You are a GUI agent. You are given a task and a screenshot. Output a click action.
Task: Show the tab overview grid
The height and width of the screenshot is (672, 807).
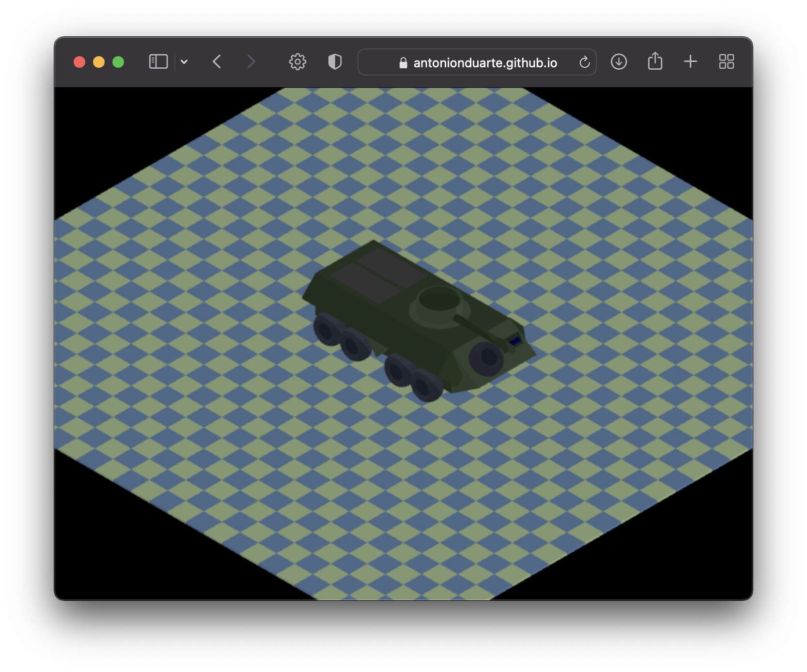tap(726, 61)
